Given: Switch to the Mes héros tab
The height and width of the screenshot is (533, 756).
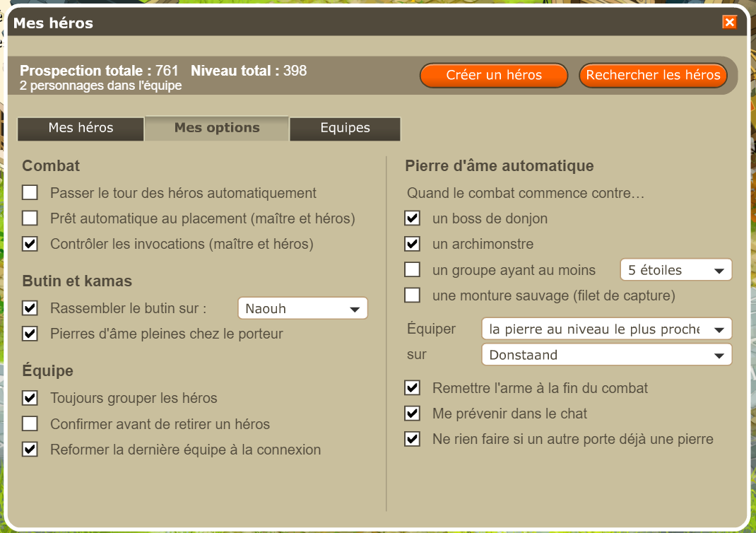Looking at the screenshot, I should pos(81,129).
